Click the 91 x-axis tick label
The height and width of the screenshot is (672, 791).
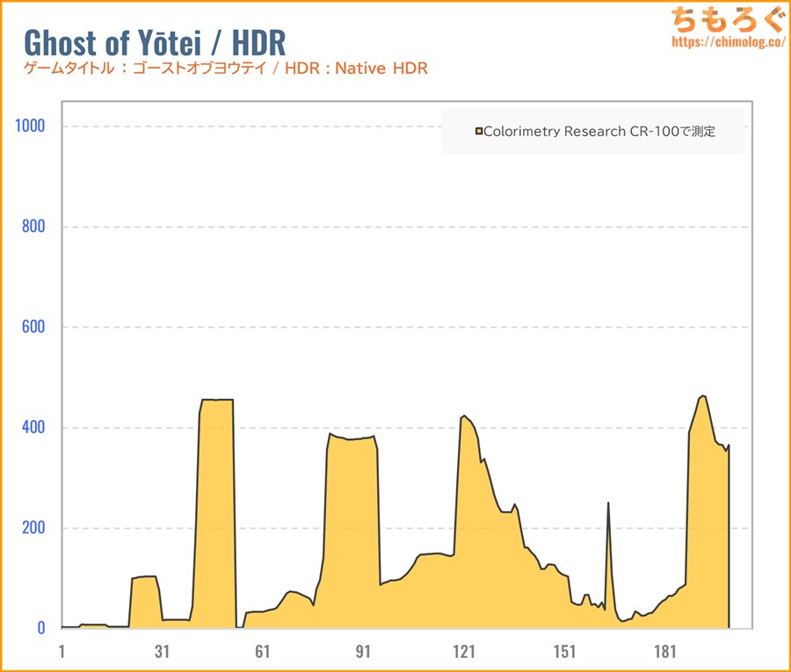tap(363, 652)
